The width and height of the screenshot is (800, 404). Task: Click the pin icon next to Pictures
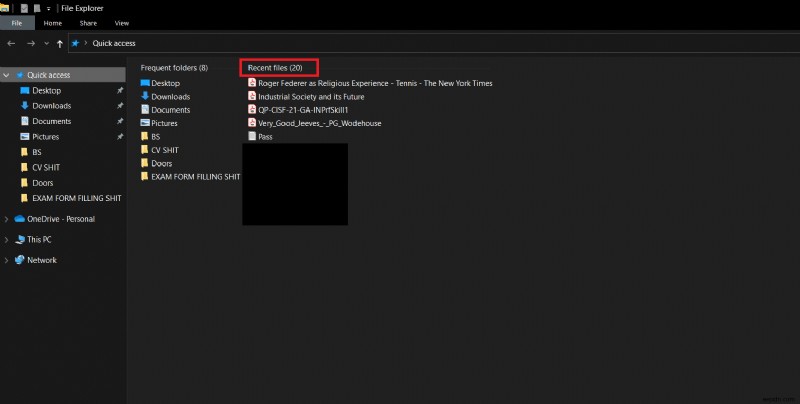coord(120,136)
